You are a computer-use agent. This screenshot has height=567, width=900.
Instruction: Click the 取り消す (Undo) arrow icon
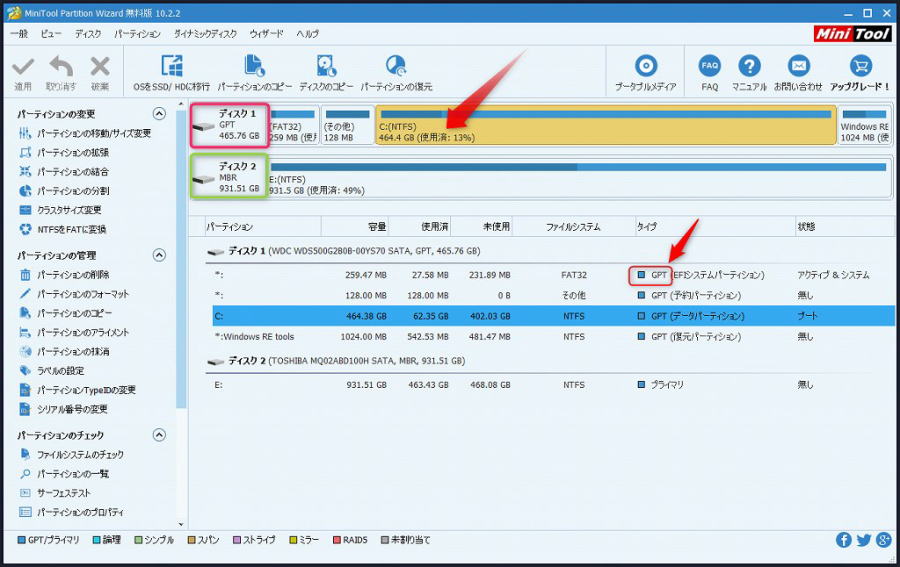[x=61, y=67]
